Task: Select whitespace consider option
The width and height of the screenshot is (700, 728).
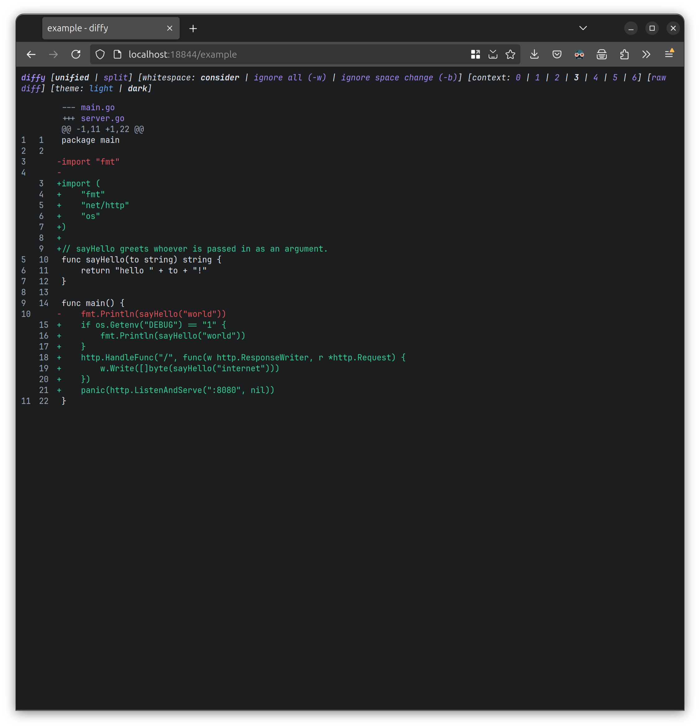Action: [220, 78]
